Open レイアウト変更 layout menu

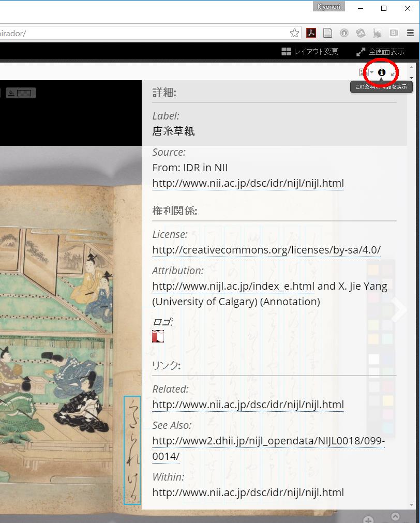[x=310, y=51]
